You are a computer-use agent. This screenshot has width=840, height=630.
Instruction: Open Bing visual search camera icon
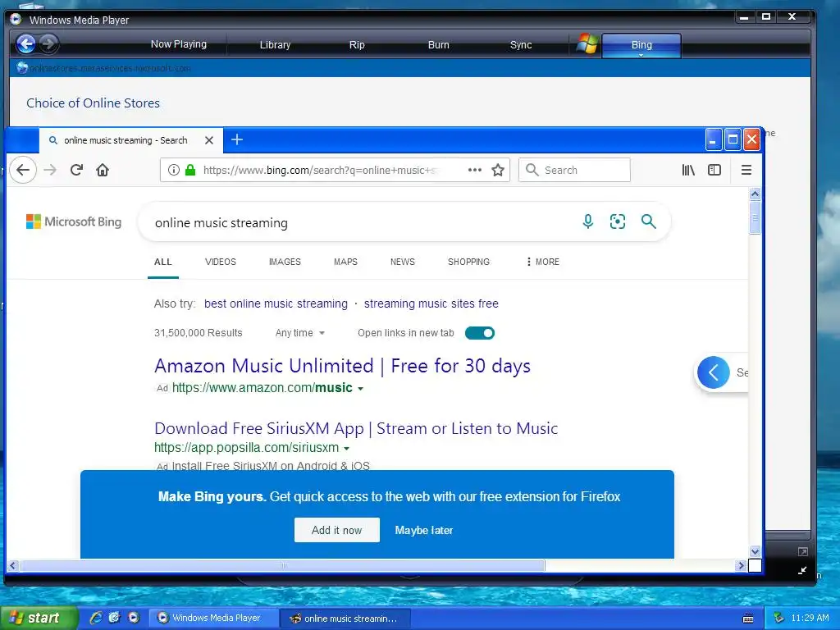(x=618, y=221)
